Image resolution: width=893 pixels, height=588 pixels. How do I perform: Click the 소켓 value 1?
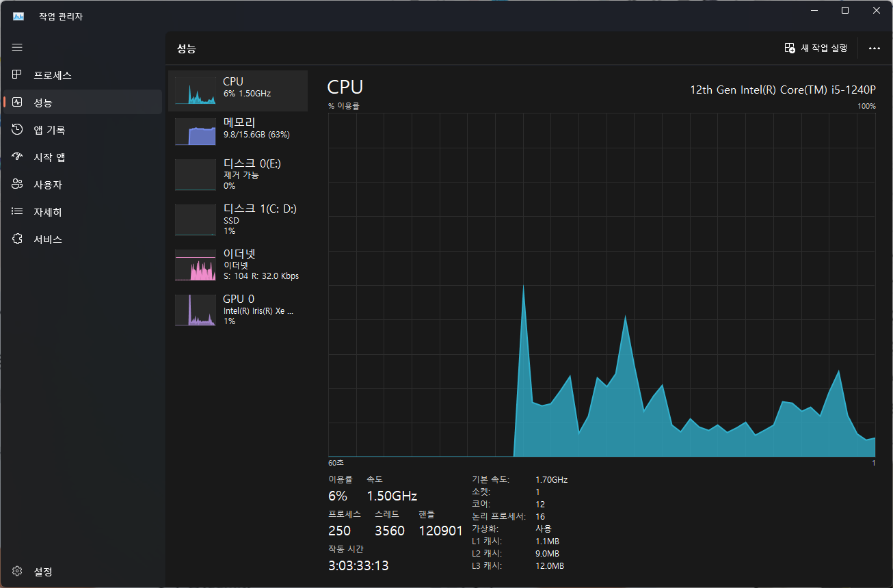click(x=537, y=492)
